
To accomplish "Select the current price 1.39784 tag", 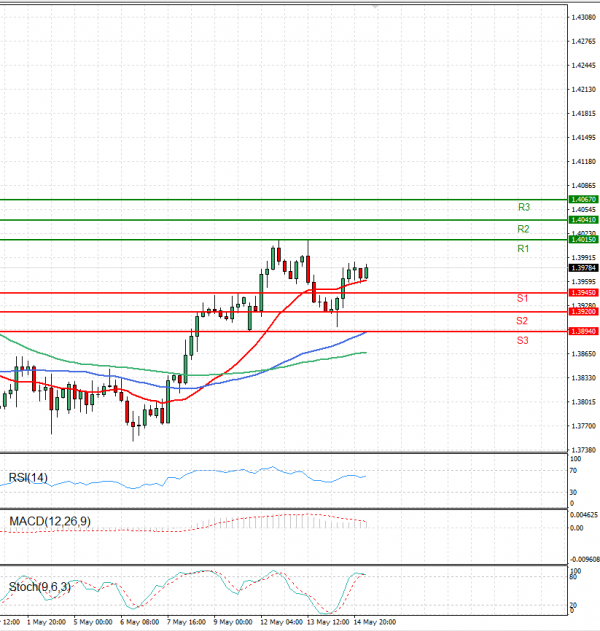I will [584, 268].
